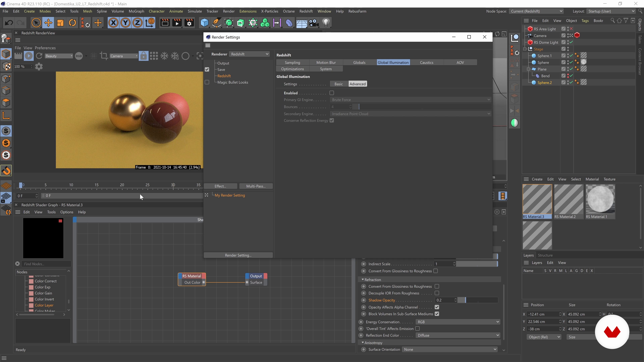Click the Render Setting... button
The width and height of the screenshot is (644, 362).
[238, 255]
